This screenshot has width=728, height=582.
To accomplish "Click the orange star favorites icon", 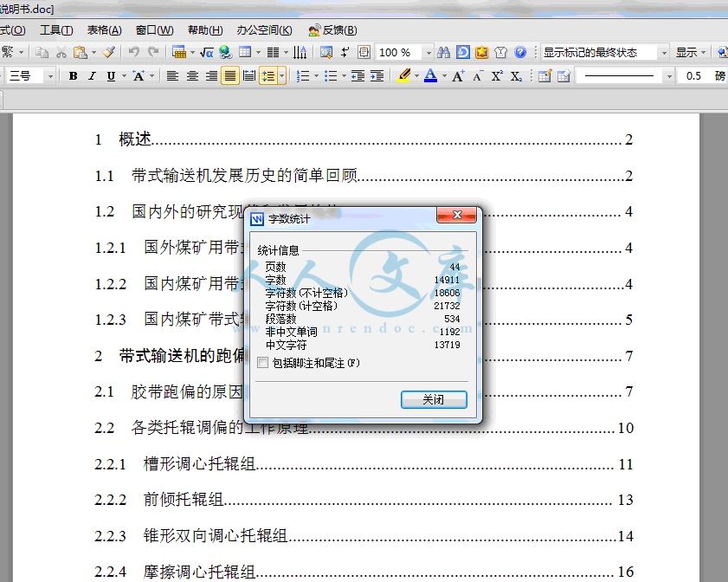I will point(482,52).
